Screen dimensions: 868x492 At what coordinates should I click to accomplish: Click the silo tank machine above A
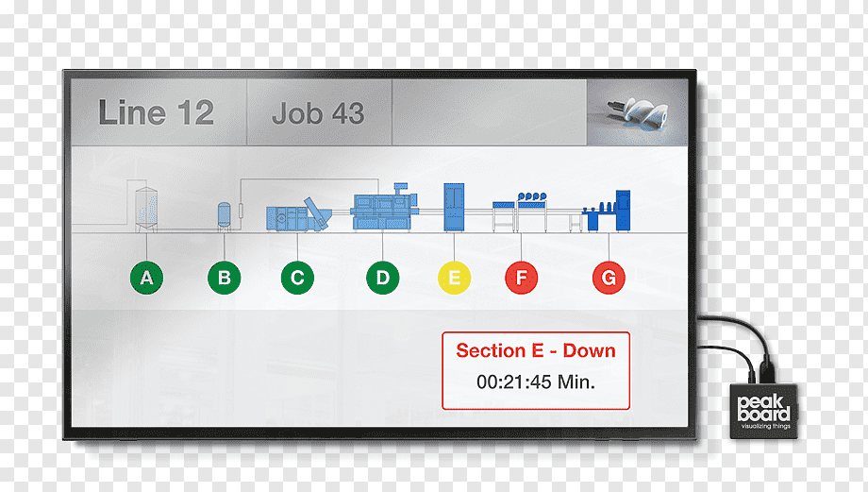click(x=146, y=209)
